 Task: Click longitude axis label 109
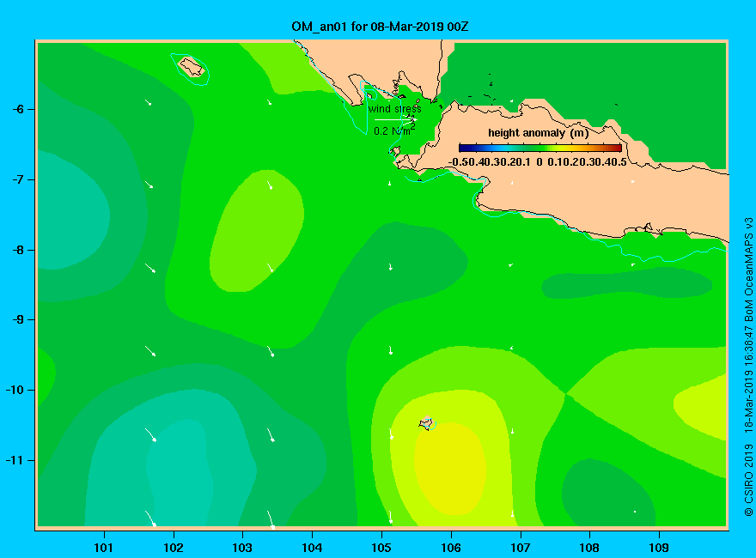point(659,548)
